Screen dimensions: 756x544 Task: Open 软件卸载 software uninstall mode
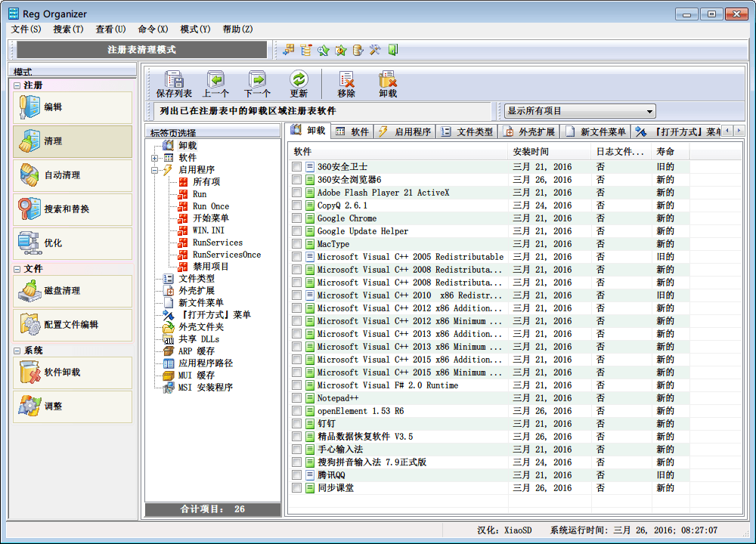[x=73, y=372]
